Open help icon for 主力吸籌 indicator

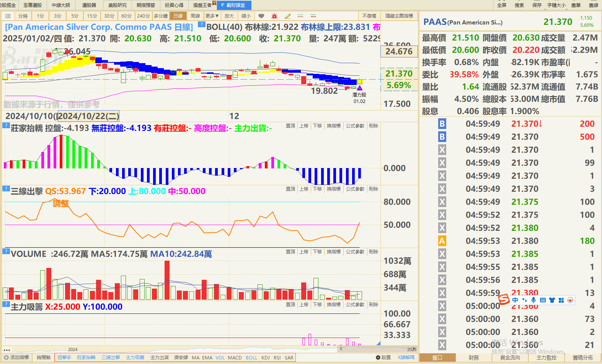point(6,304)
